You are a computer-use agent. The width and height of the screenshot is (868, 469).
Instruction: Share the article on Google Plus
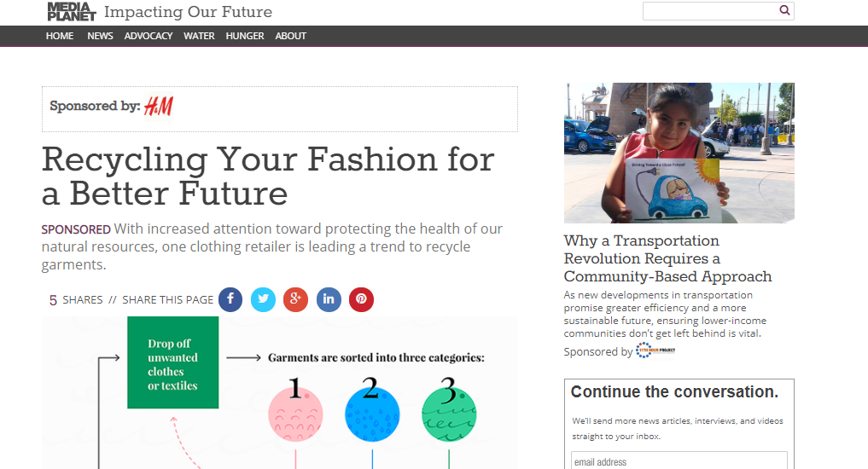(295, 299)
